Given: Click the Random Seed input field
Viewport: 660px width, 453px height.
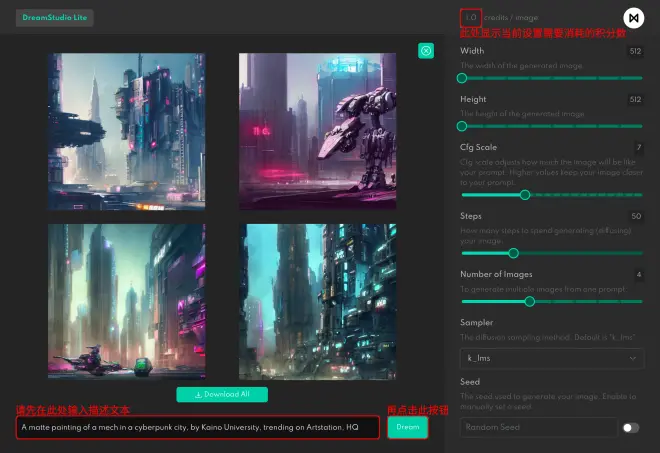Looking at the screenshot, I should (x=538, y=427).
